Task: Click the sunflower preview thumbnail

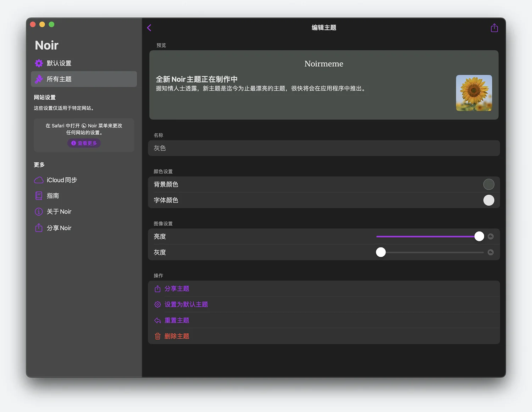Action: click(x=474, y=93)
